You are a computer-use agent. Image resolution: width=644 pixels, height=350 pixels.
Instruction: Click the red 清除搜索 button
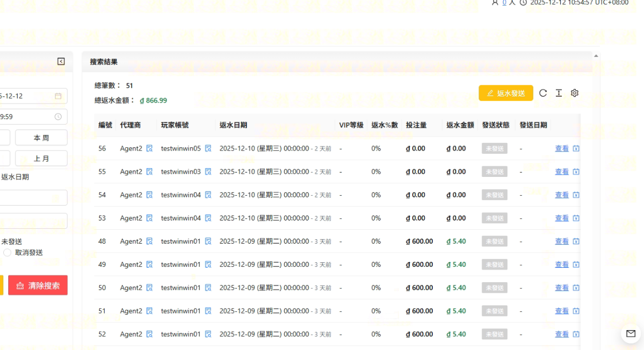(x=37, y=286)
